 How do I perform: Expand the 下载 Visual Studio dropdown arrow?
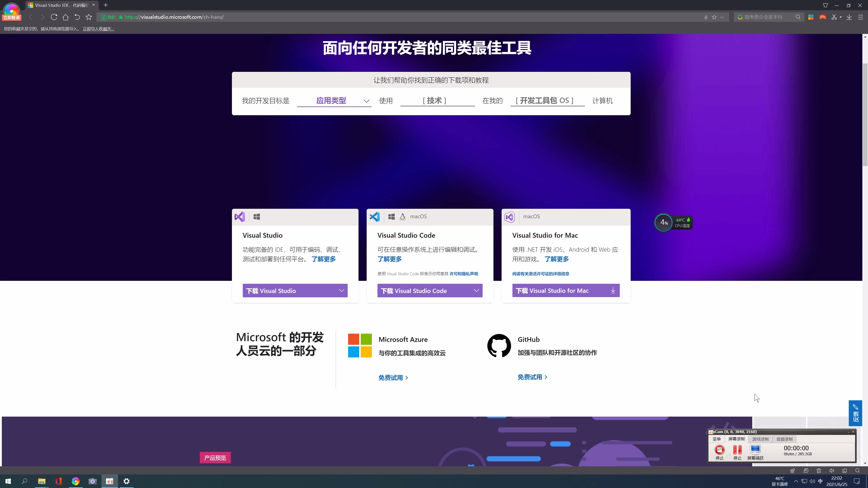341,290
